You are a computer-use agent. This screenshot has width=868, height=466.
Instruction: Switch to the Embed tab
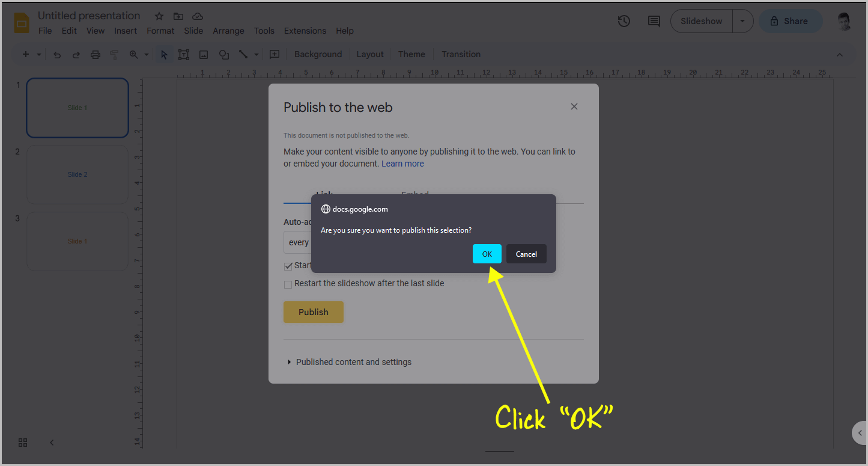(414, 195)
